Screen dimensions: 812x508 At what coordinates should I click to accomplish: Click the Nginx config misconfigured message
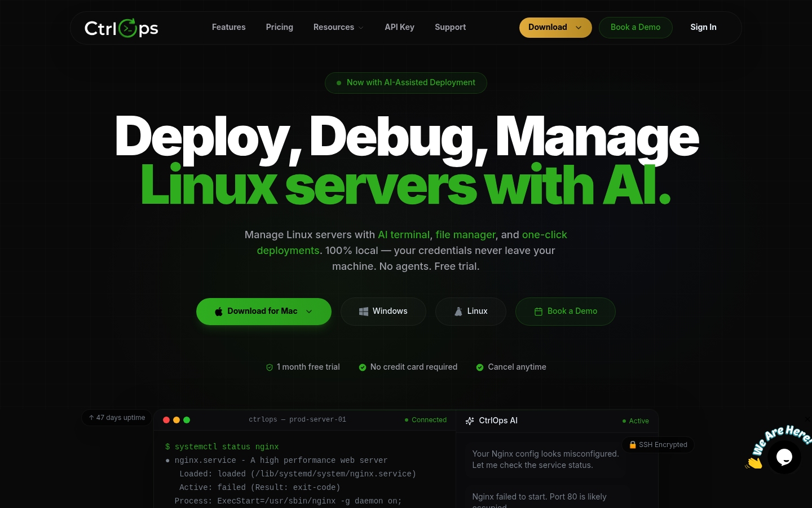point(545,459)
